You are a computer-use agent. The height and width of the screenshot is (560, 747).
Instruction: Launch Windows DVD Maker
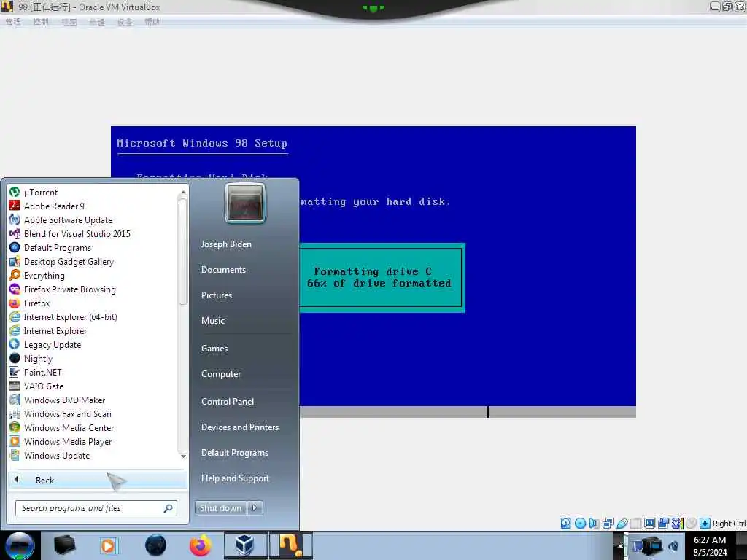[x=57, y=400]
